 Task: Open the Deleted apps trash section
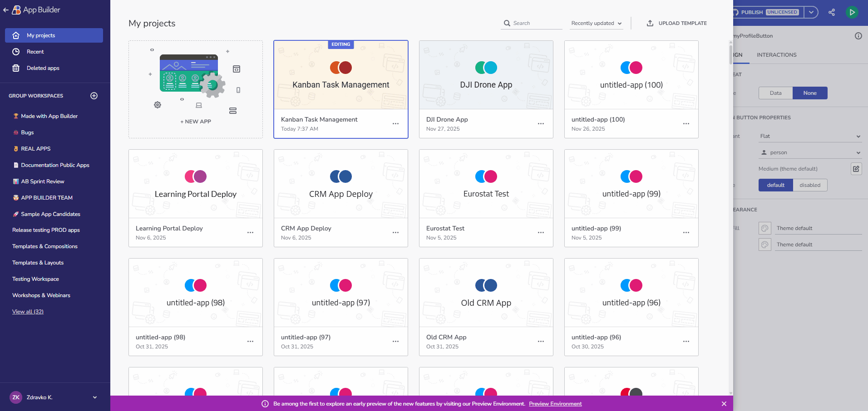click(43, 68)
